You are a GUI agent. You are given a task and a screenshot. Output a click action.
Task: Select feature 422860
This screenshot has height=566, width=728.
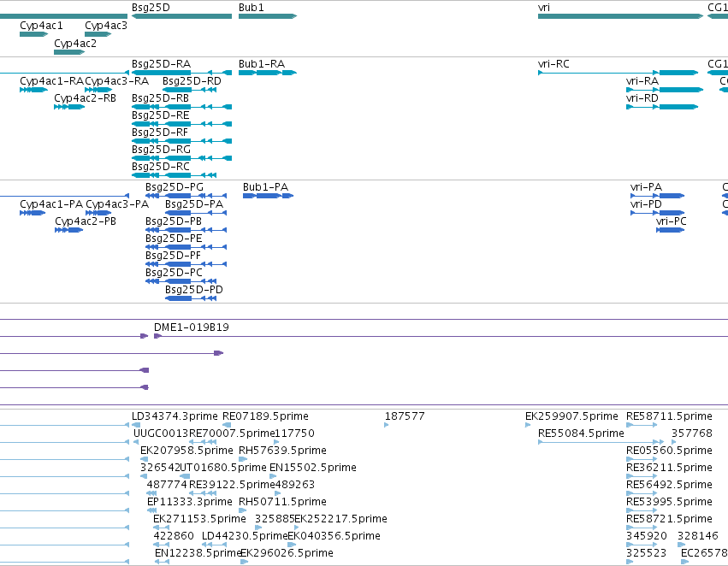pos(161,545)
